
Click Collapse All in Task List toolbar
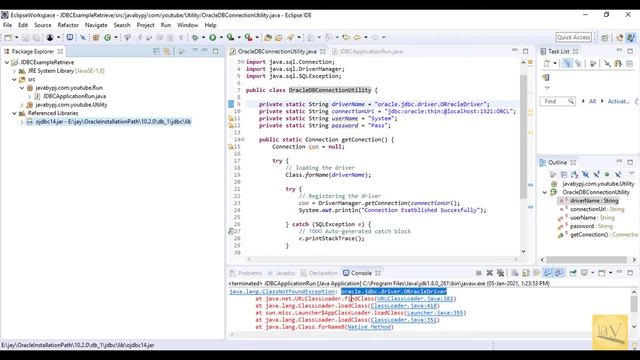630,64
